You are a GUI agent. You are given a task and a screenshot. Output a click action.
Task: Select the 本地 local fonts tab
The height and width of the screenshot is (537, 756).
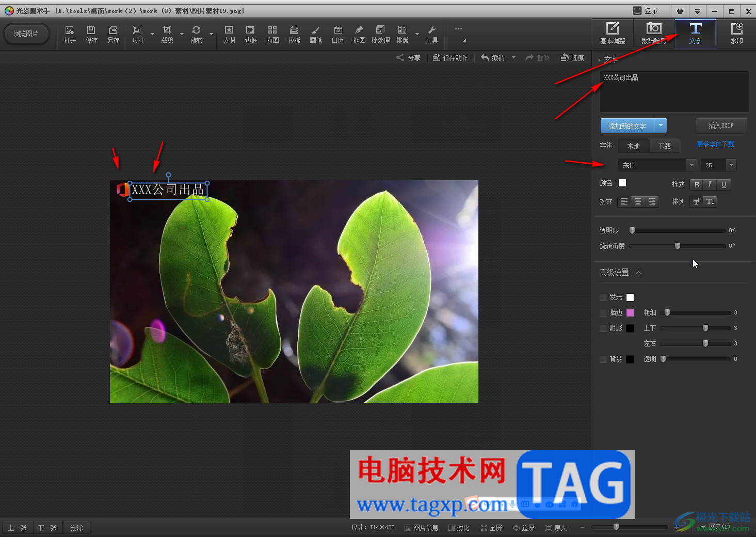tap(634, 146)
